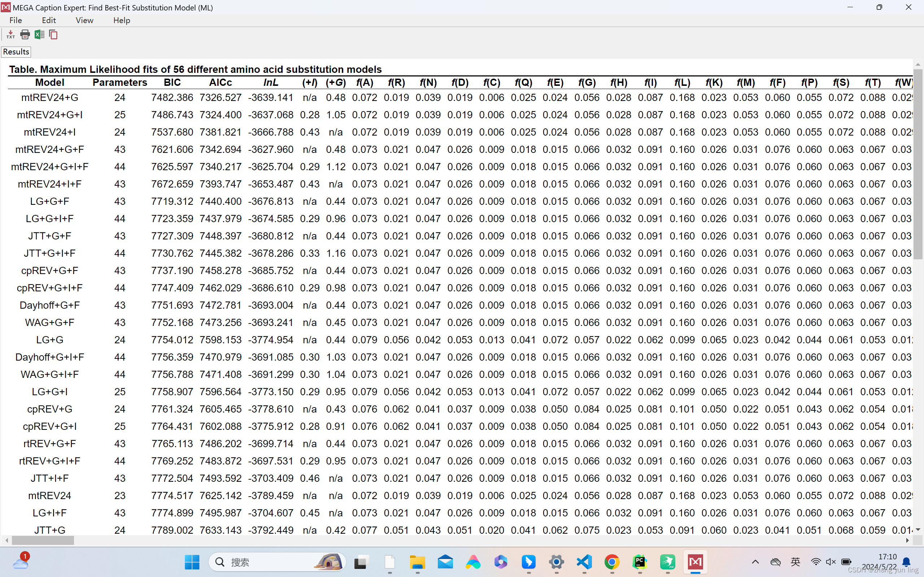Open PyCharm from the taskbar
924x577 pixels.
(x=640, y=562)
